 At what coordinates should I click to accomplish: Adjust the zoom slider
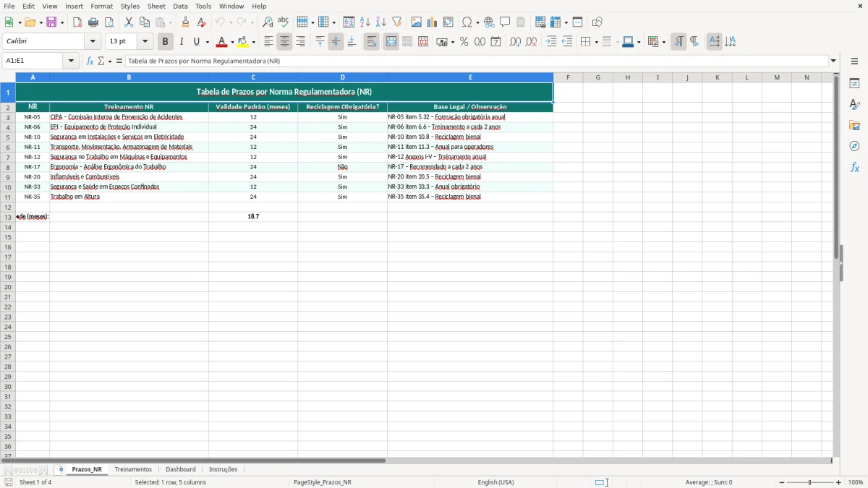(810, 482)
